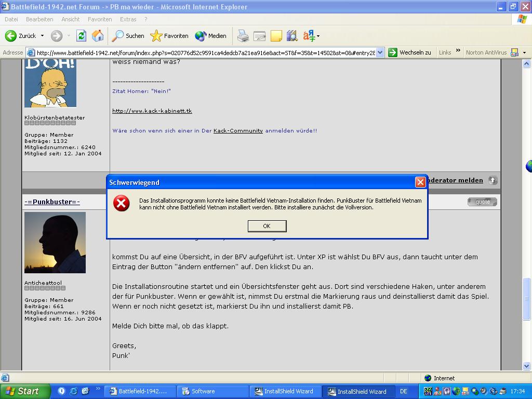Screen dimensions: 532x399
Task: Open the Medien media pane
Action: point(211,36)
